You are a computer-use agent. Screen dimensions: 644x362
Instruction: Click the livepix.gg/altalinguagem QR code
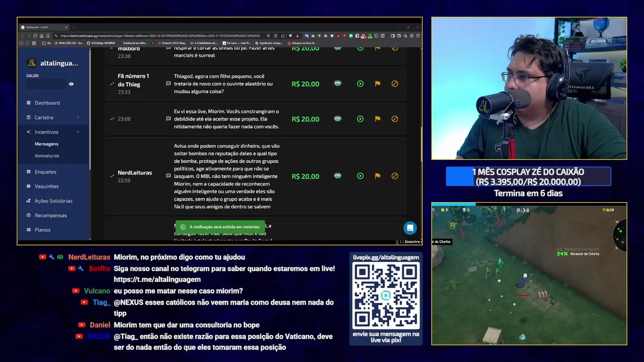click(386, 296)
